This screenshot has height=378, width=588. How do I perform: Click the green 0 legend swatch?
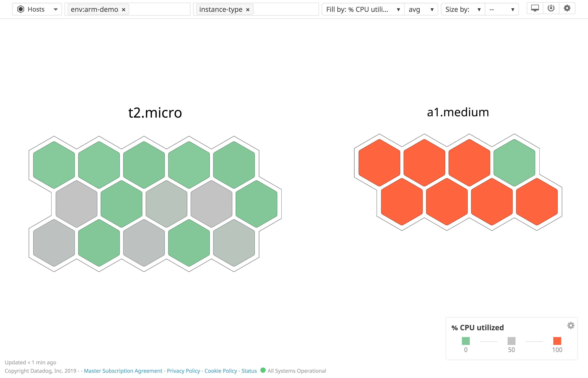[466, 341]
